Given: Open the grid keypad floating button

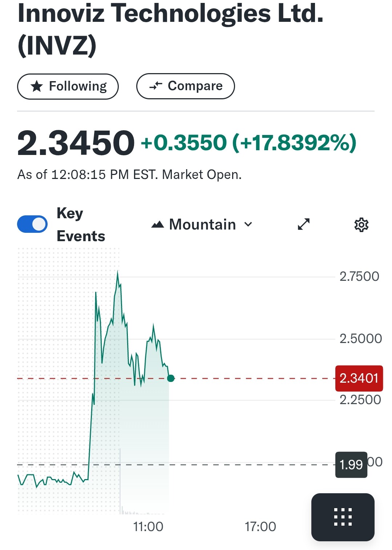Looking at the screenshot, I should click(343, 517).
